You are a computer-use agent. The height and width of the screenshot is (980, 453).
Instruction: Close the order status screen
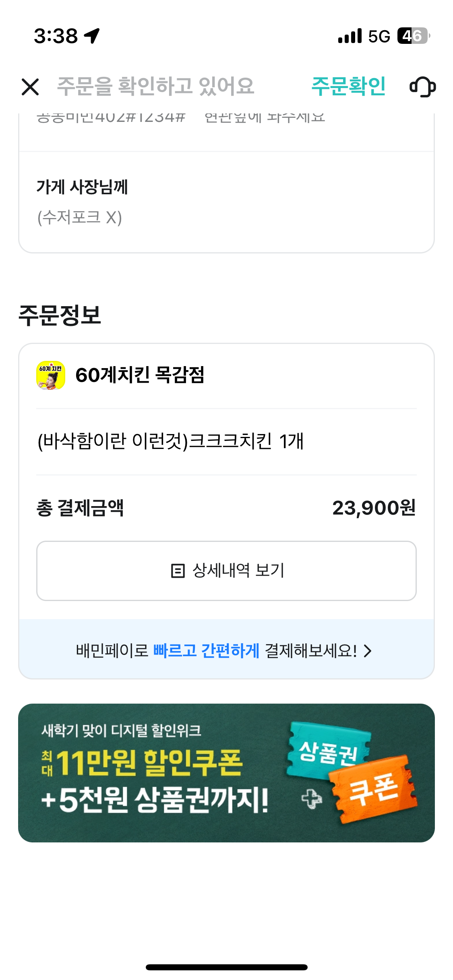30,87
